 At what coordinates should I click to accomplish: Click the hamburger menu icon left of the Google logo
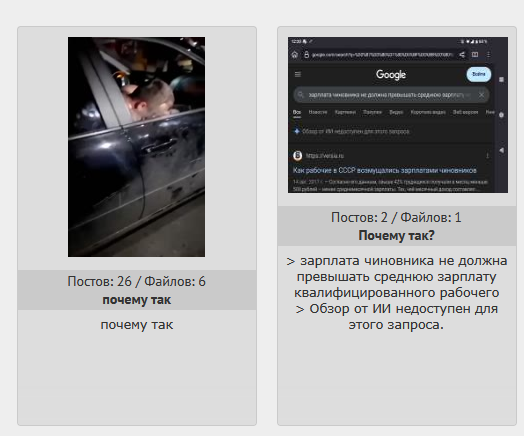298,74
